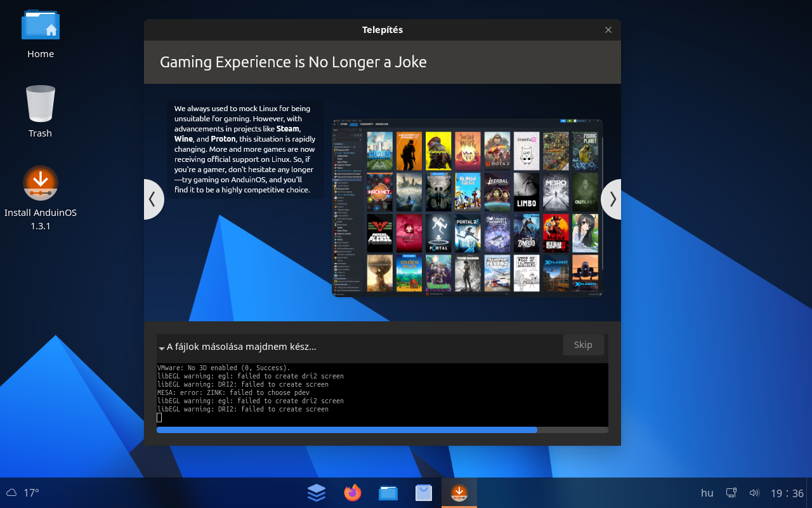
Task: Launch Firefox from the taskbar
Action: pyautogui.click(x=352, y=493)
